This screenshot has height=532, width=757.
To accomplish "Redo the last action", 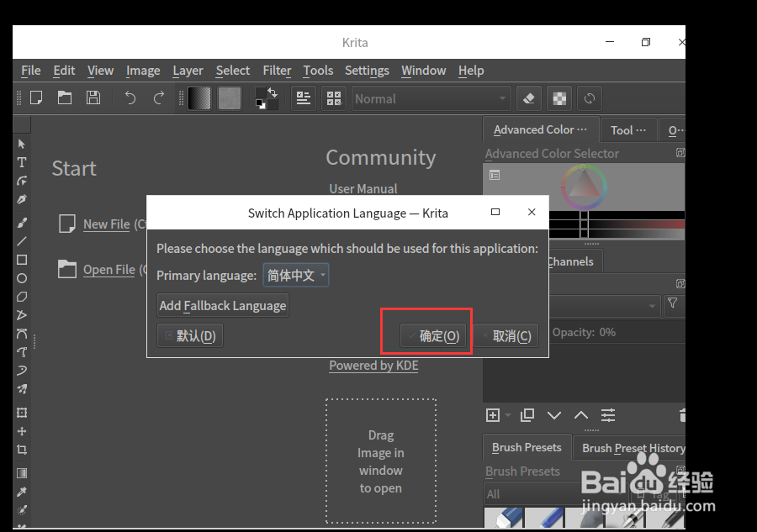I will tap(158, 97).
